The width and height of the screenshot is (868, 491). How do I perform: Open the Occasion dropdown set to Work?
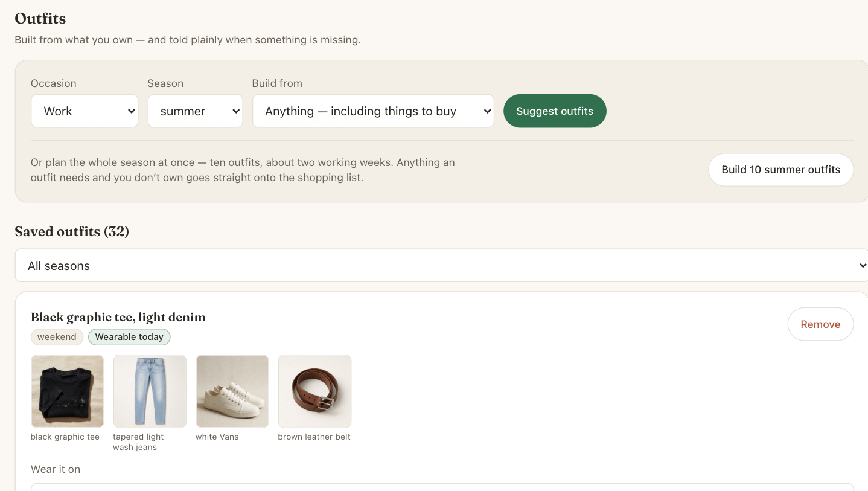pyautogui.click(x=85, y=111)
